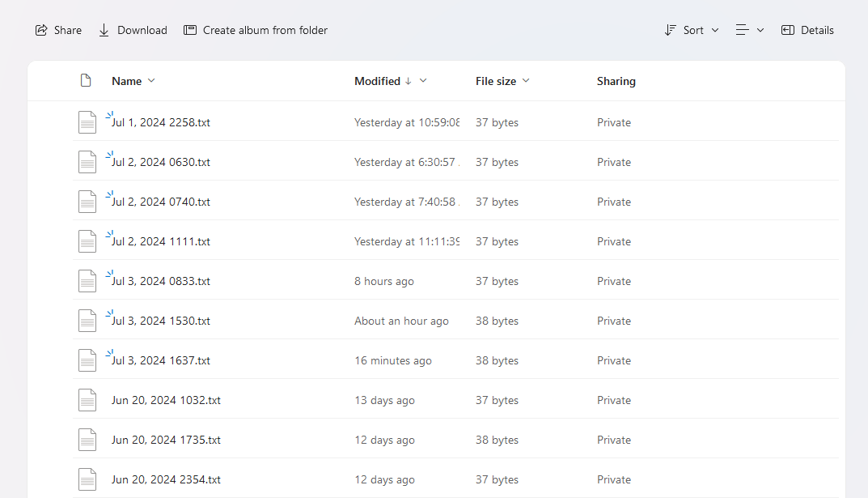This screenshot has width=868, height=498.
Task: Click file icon for Jun 20, 2024 1735.txt
Action: click(87, 440)
